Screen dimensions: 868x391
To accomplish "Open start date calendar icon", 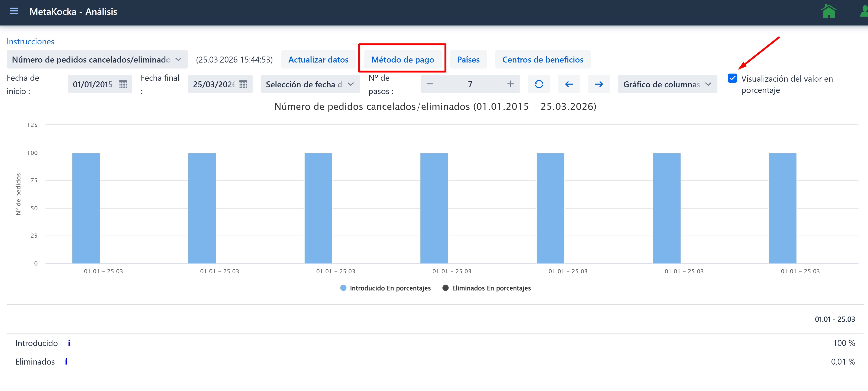I will (x=123, y=84).
